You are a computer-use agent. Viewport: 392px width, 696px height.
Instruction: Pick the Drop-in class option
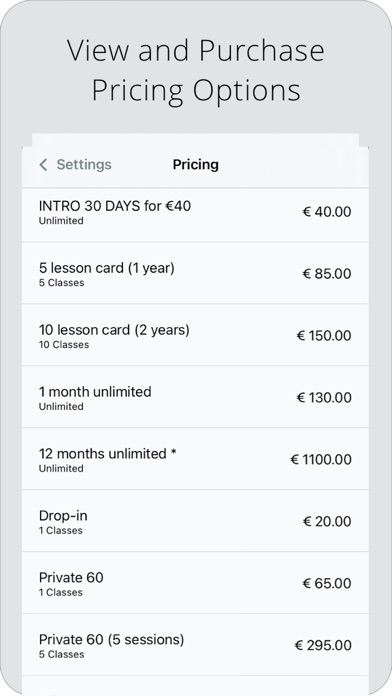coord(195,521)
